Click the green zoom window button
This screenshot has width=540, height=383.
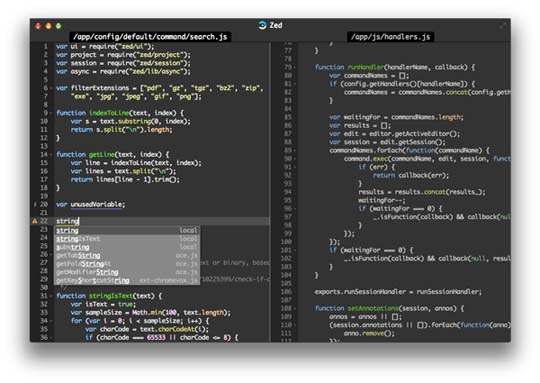(59, 26)
